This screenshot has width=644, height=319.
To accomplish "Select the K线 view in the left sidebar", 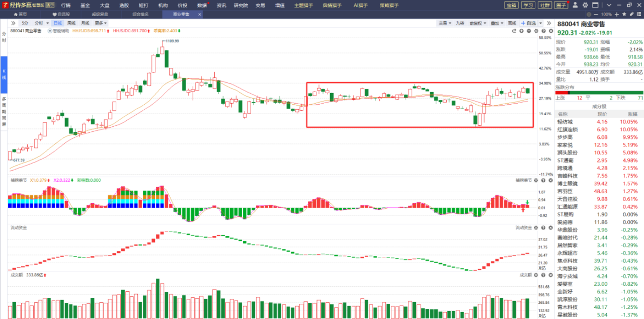I will click(4, 74).
